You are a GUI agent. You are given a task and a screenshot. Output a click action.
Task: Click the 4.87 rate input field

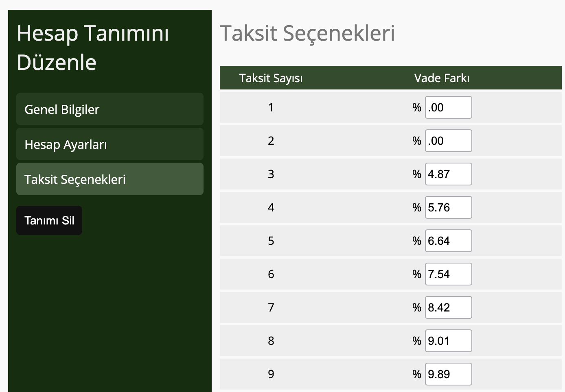[x=448, y=174]
